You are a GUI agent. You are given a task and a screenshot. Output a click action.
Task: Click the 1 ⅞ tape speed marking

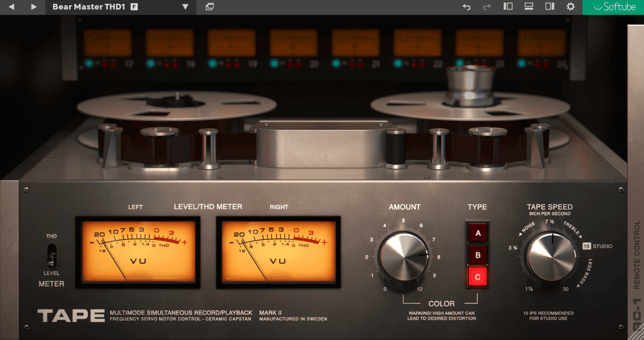coord(530,289)
